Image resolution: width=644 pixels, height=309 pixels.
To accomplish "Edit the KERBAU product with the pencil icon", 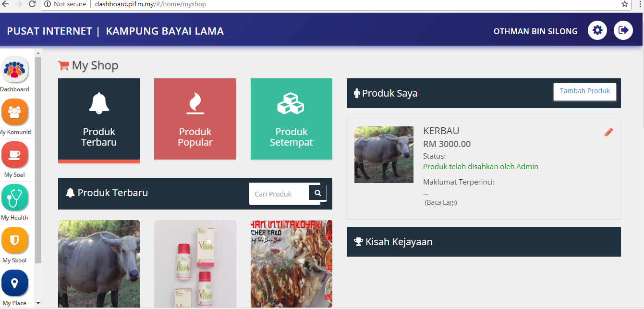I will click(x=609, y=132).
